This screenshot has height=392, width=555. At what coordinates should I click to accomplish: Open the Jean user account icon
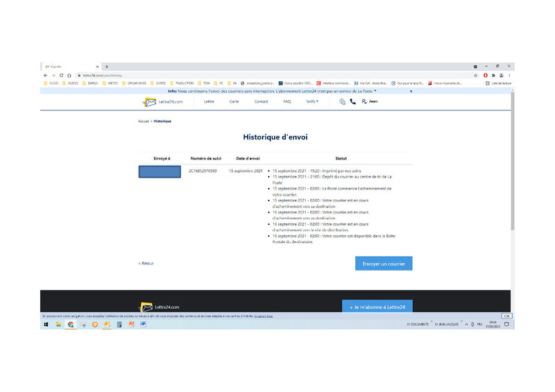click(x=364, y=101)
